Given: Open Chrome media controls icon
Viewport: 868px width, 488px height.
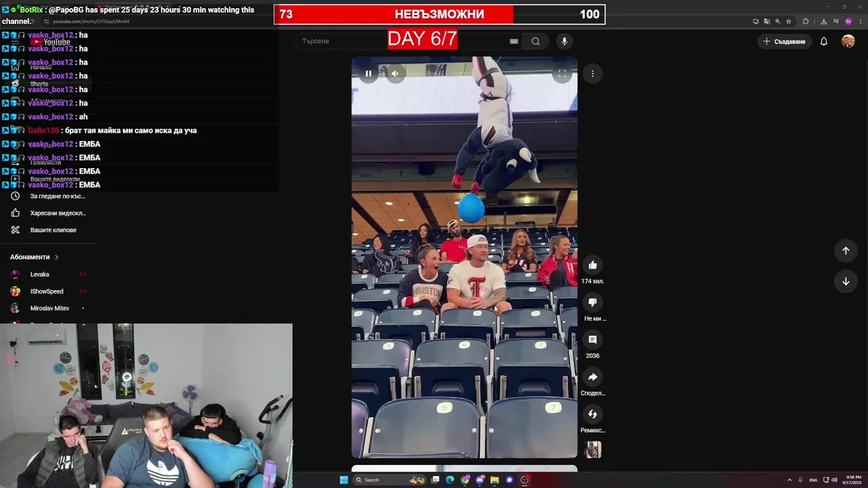Looking at the screenshot, I should tap(836, 22).
